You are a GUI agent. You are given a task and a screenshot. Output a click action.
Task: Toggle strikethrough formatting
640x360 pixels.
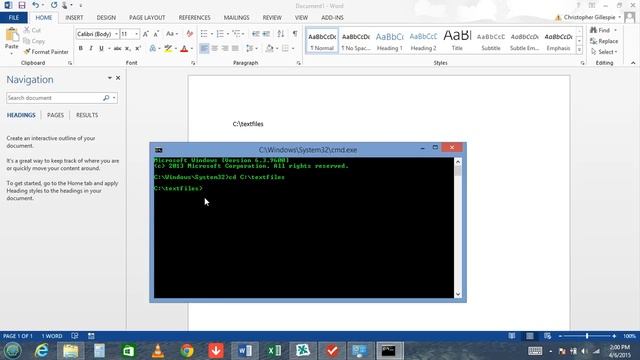[x=117, y=49]
